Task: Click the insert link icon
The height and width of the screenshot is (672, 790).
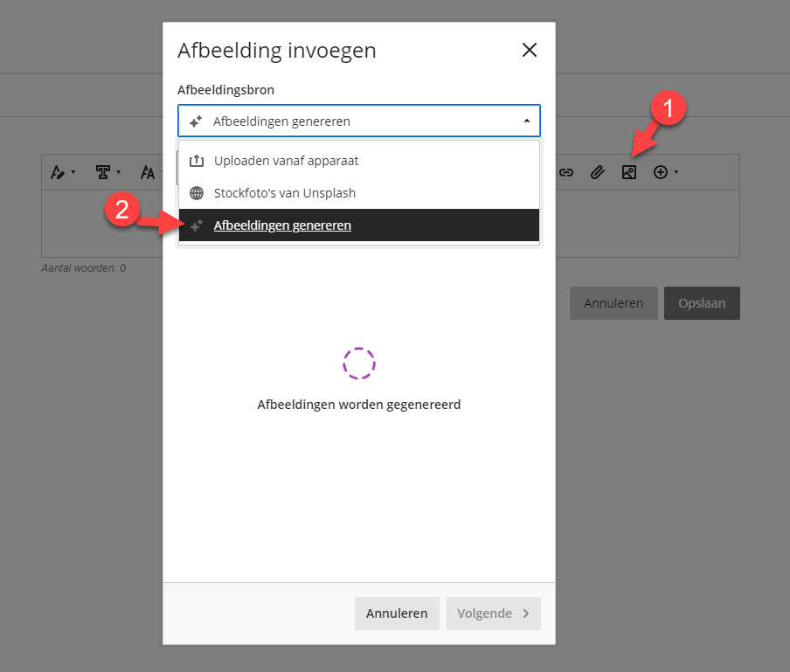Action: (x=566, y=172)
